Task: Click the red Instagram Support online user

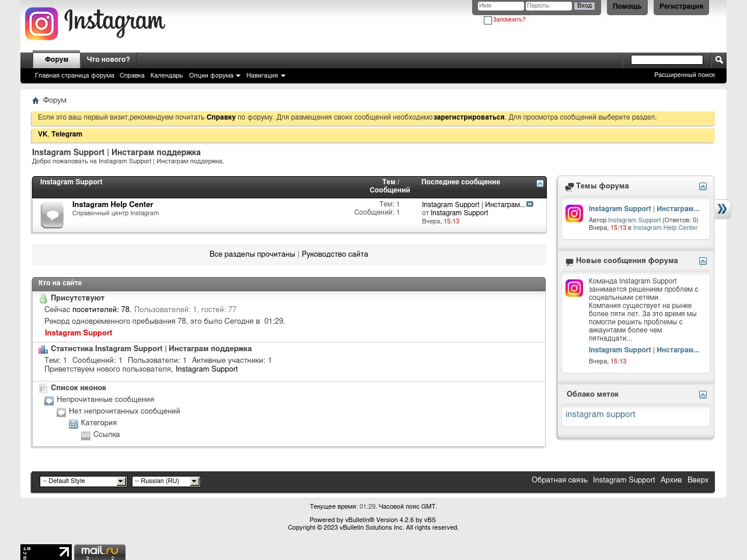Action: [79, 333]
